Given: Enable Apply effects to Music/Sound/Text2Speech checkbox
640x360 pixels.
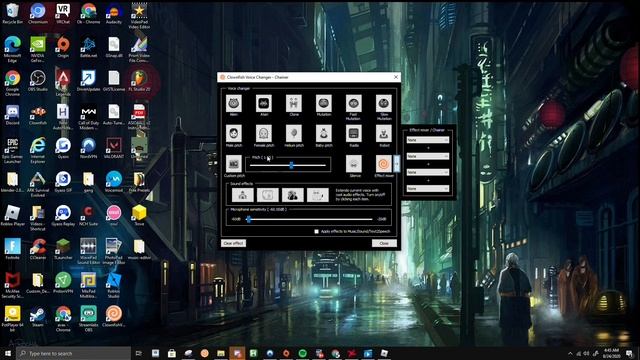Looking at the screenshot, I should (x=316, y=231).
